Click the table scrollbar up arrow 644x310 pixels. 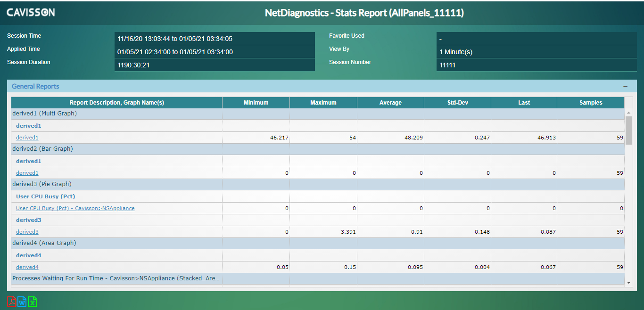point(628,113)
